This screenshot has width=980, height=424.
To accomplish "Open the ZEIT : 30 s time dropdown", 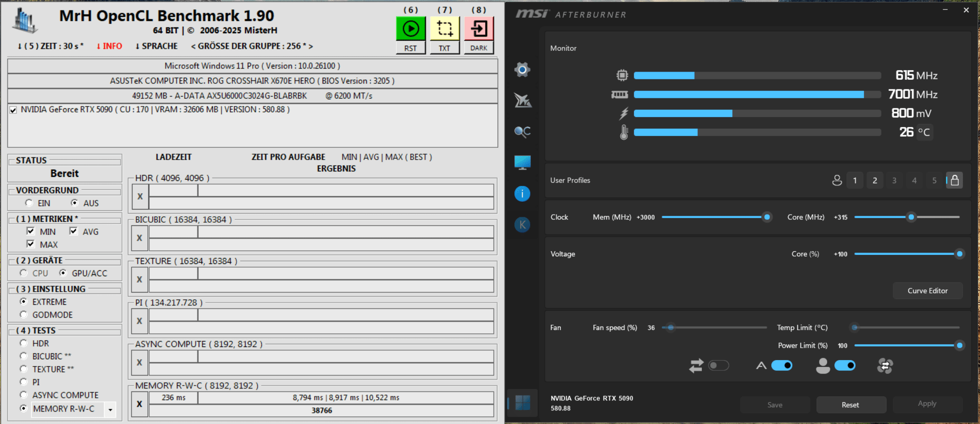I will point(50,46).
